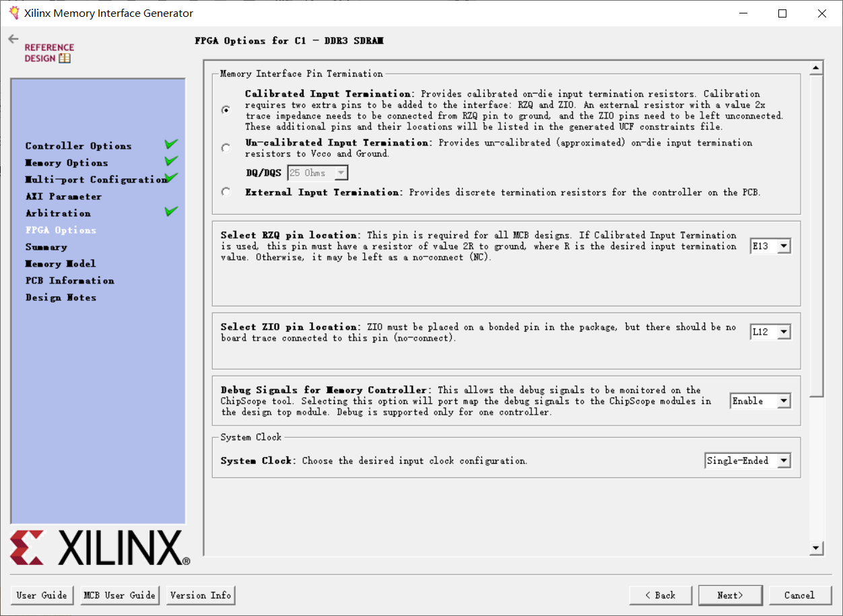The image size is (843, 616).
Task: Click the < Back button
Action: coord(661,595)
